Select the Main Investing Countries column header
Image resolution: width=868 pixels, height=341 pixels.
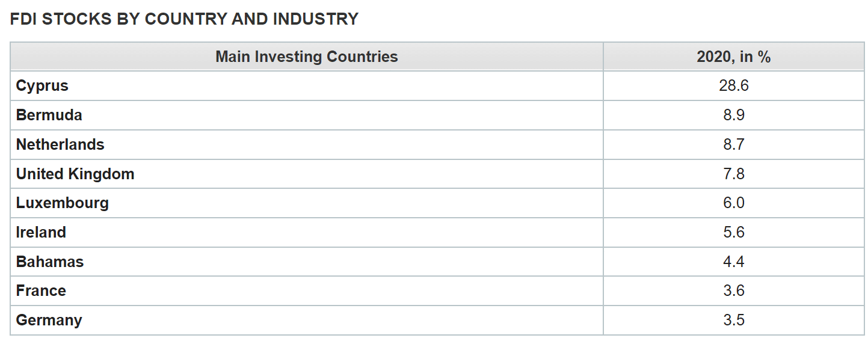(307, 57)
